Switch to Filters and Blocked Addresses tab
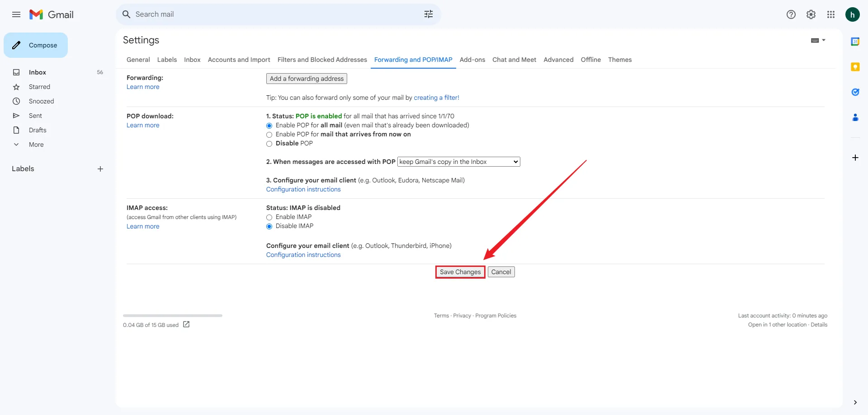 (322, 60)
